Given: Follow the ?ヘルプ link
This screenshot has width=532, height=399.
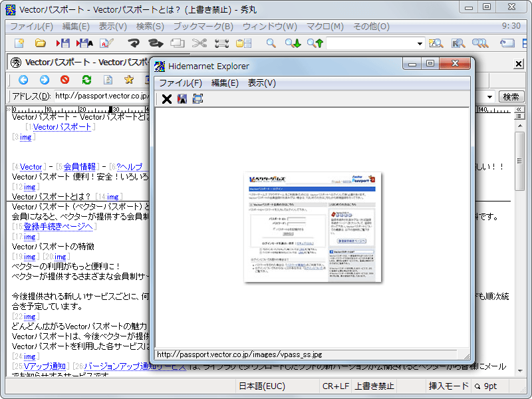Looking at the screenshot, I should point(129,167).
